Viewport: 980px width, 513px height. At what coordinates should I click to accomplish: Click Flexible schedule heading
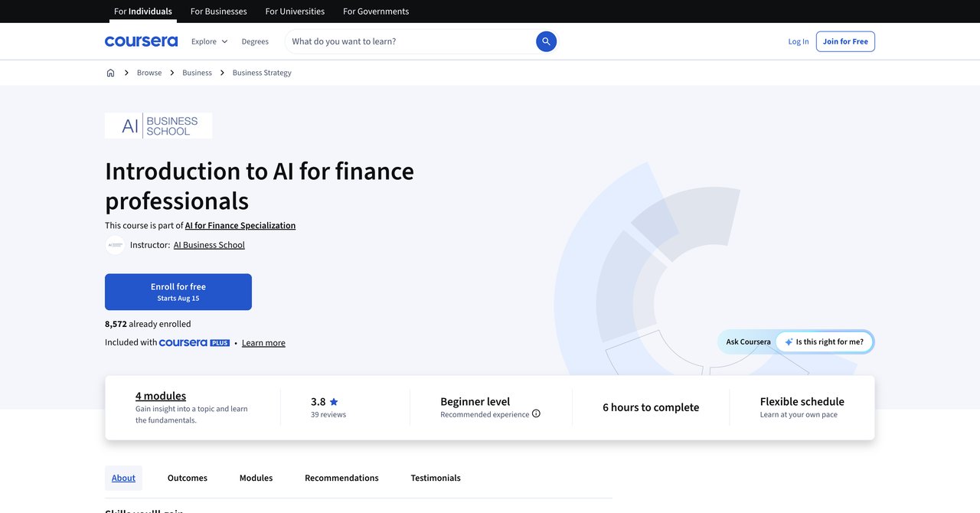point(802,401)
